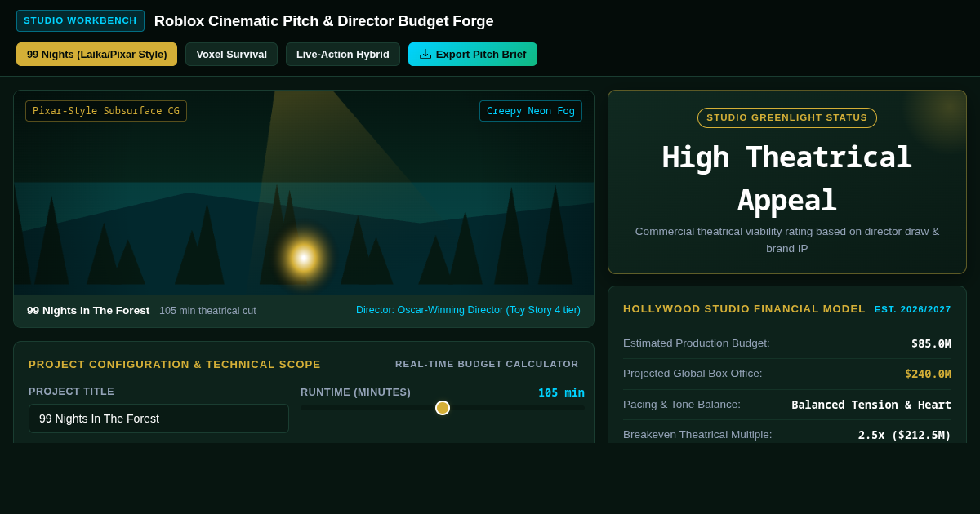Click the glowing light in forest preview
This screenshot has height=514, width=980.
point(304,258)
